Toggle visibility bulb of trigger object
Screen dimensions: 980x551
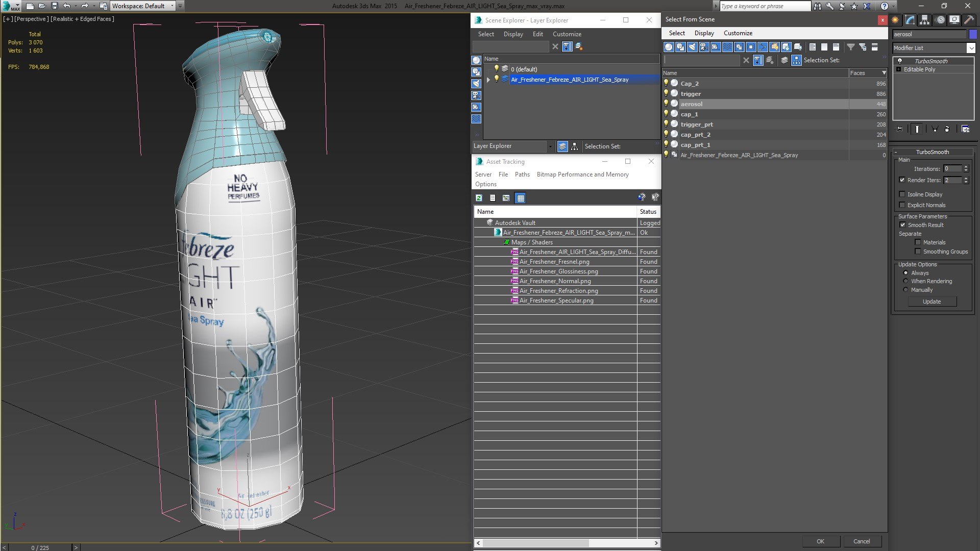click(x=666, y=93)
